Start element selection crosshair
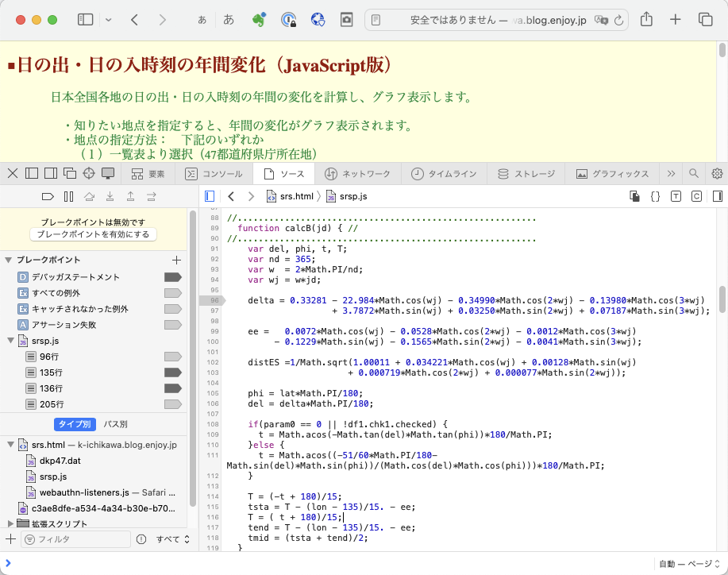728x575 pixels. tap(89, 173)
